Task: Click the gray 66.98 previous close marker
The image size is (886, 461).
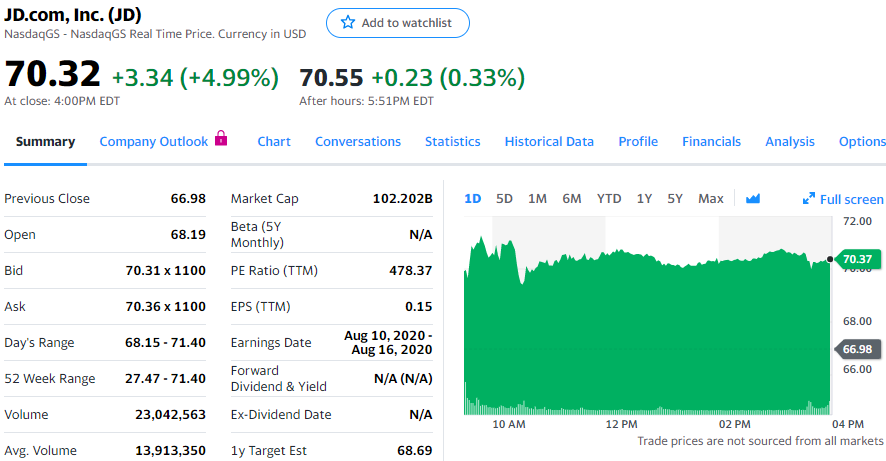Action: click(857, 349)
